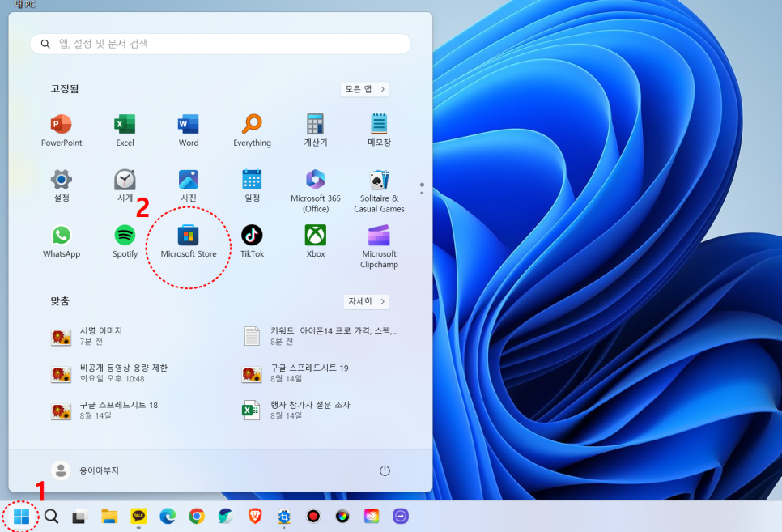Open the Xbox app

pos(316,241)
